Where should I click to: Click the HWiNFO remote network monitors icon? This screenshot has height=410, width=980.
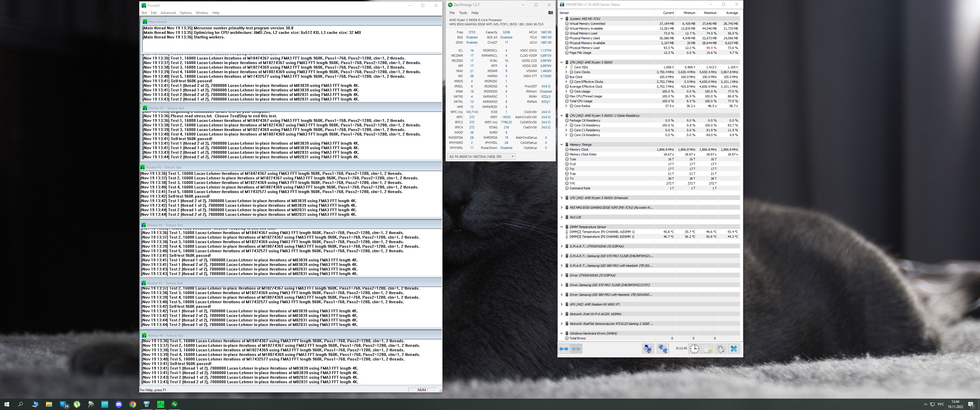point(663,349)
